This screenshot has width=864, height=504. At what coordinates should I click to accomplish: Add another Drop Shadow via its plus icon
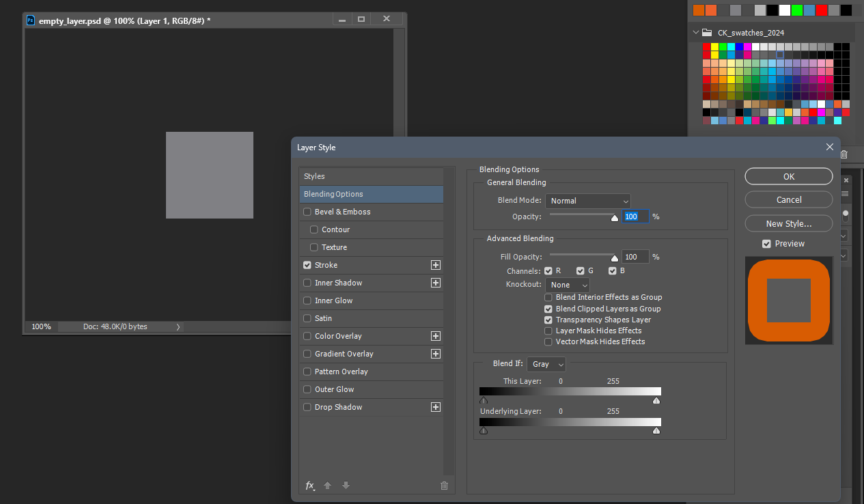435,407
